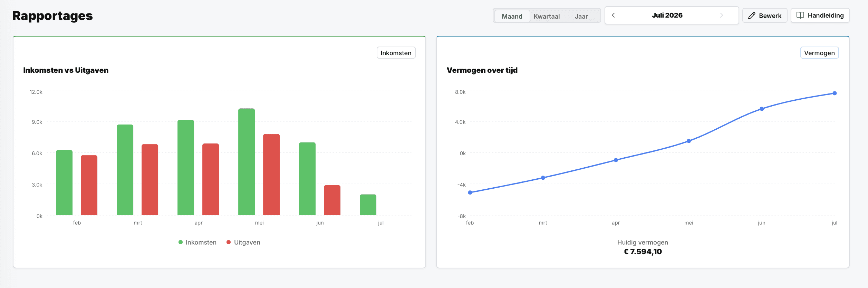Click the red Uitgaven legend dot
Viewport: 868px width, 288px height.
pos(229,242)
